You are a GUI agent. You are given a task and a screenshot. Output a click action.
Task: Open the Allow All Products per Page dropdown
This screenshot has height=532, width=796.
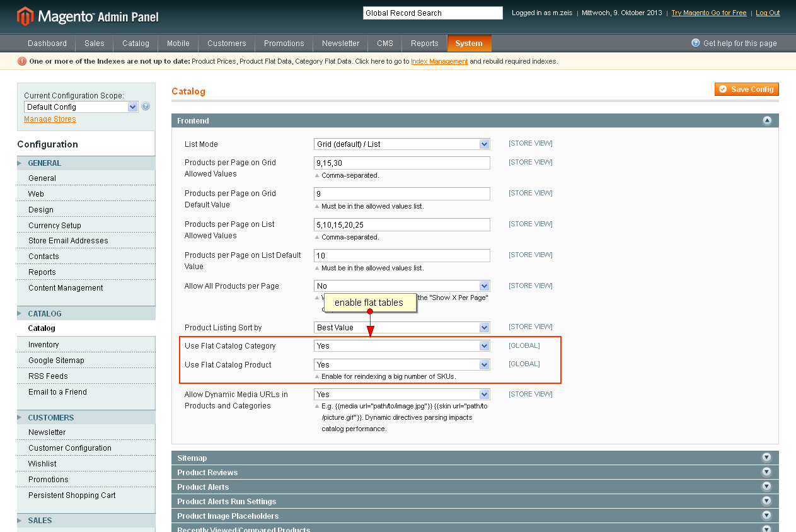tap(402, 286)
